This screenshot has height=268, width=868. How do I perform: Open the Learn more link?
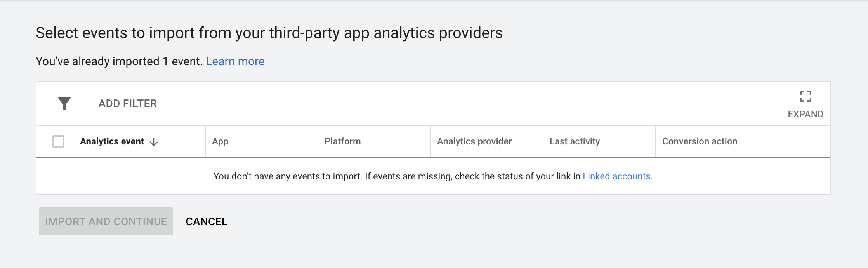pyautogui.click(x=235, y=61)
